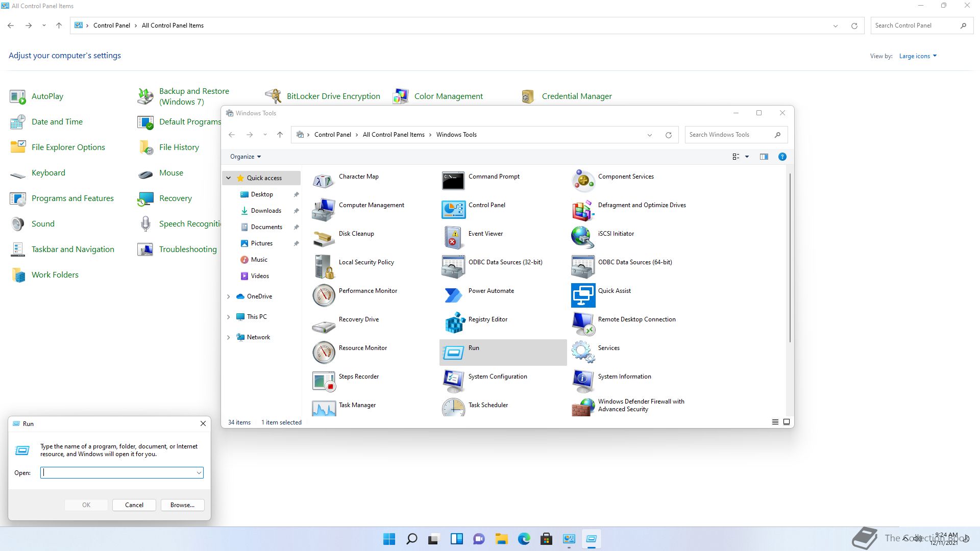Open the Resource Monitor icon

(324, 352)
